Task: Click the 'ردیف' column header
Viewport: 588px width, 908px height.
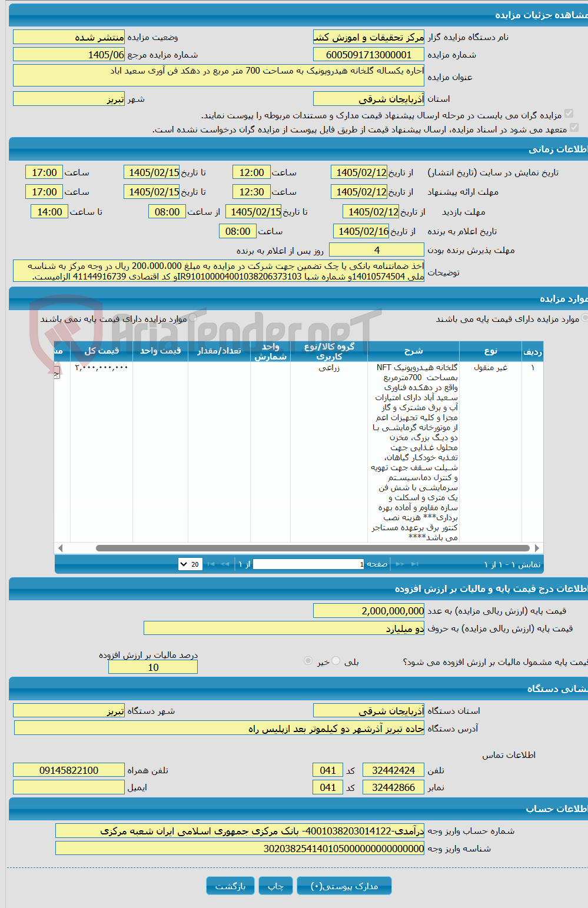Action: (x=533, y=351)
